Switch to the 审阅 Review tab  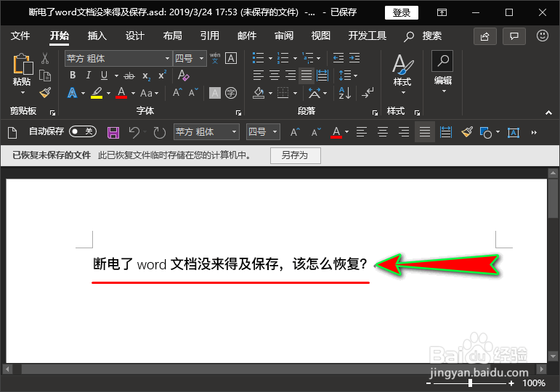[x=283, y=36]
